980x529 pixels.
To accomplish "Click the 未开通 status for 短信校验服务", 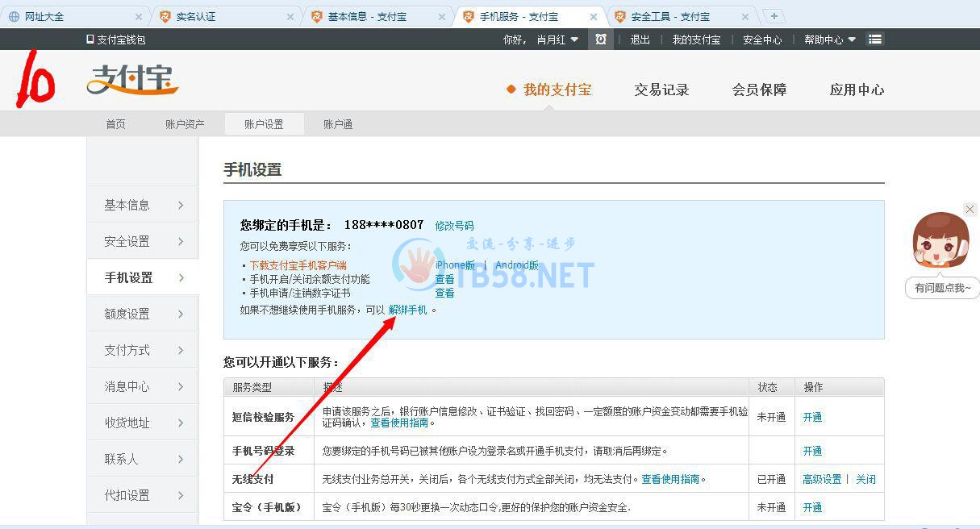I will pos(771,417).
